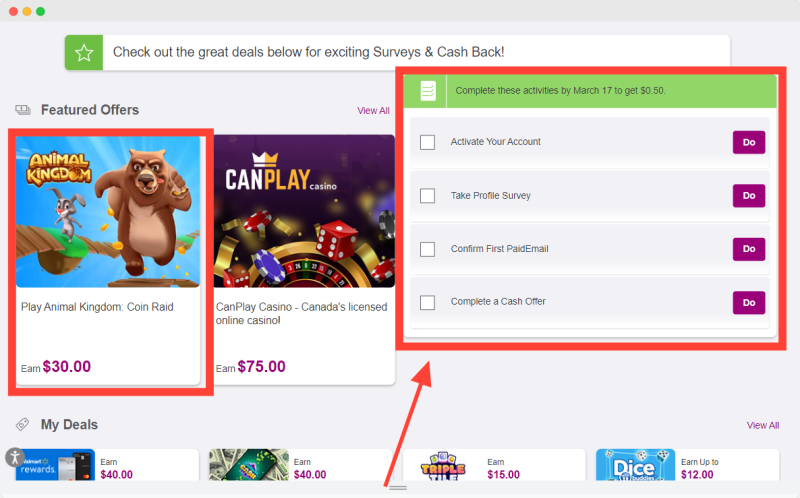Tick the Confirm First PaidEmail checkbox
This screenshot has height=498, width=800.
point(428,249)
